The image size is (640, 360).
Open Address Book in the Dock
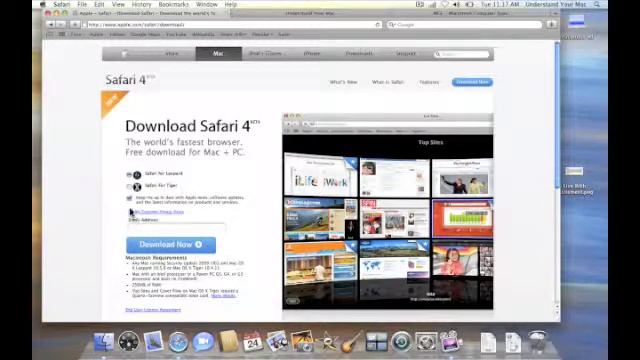pyautogui.click(x=228, y=341)
